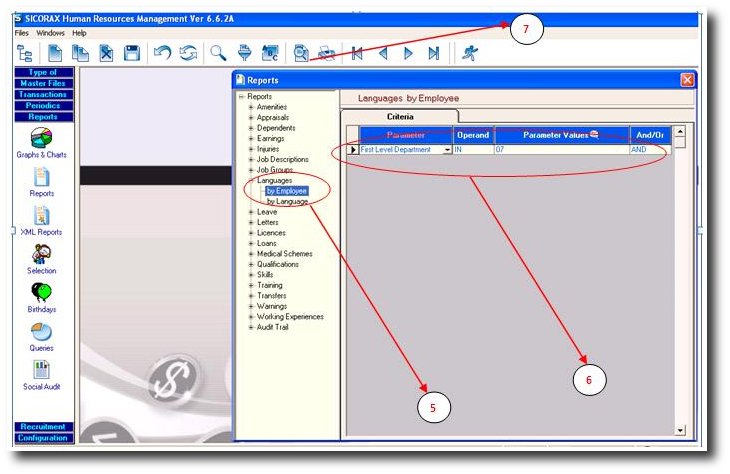
Task: Click the tree view toolbar icon
Action: 25,53
